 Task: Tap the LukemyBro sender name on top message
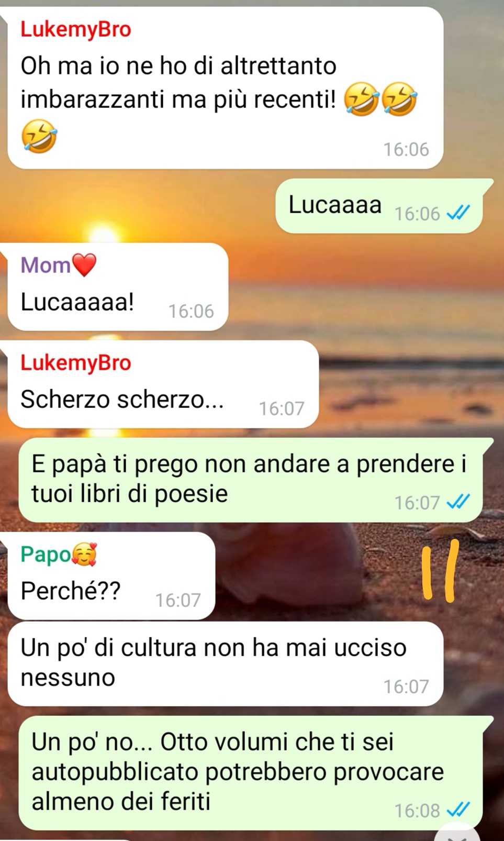tap(76, 29)
